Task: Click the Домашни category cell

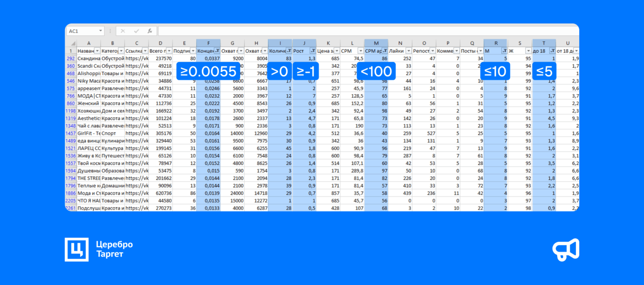Action: [x=112, y=186]
